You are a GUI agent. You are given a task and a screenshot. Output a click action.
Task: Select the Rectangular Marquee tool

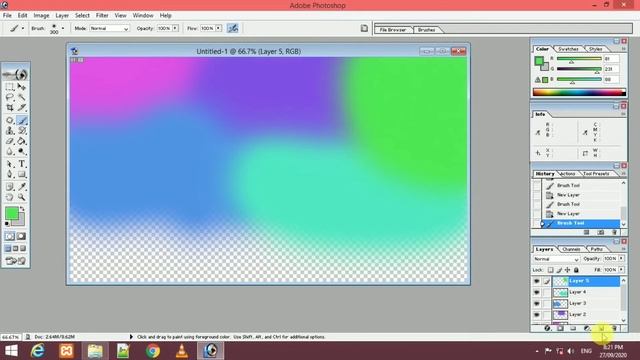pos(9,87)
